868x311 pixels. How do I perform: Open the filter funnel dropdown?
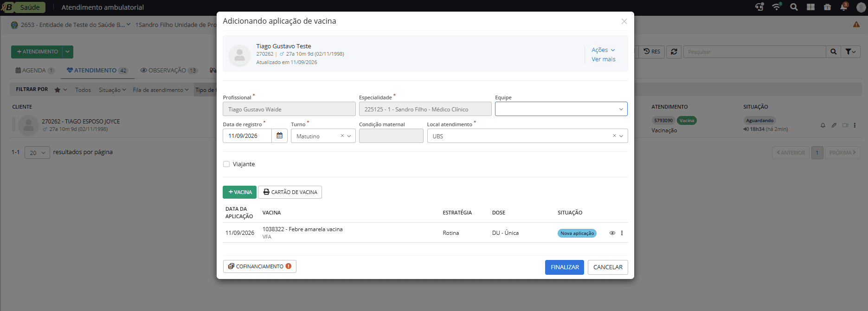850,52
